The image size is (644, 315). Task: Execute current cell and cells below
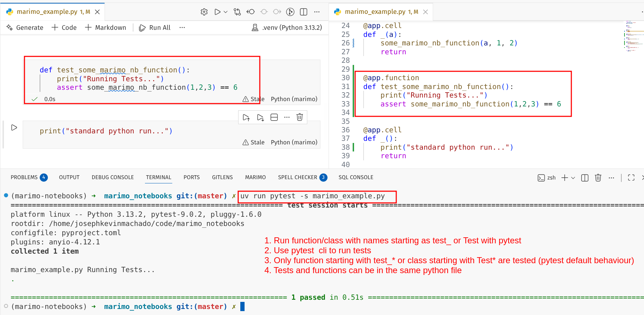[x=261, y=117]
